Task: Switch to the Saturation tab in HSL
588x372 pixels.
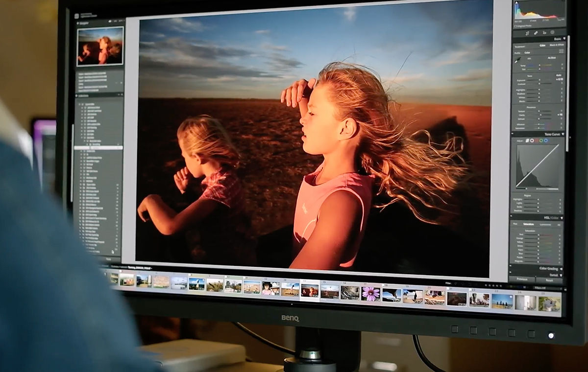Action: click(x=529, y=224)
